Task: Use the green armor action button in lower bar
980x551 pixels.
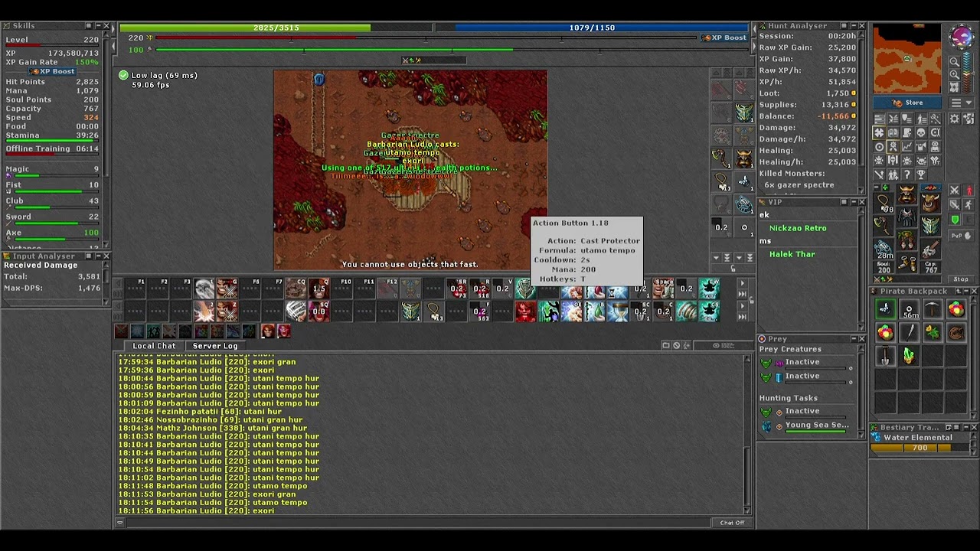Action: click(410, 311)
